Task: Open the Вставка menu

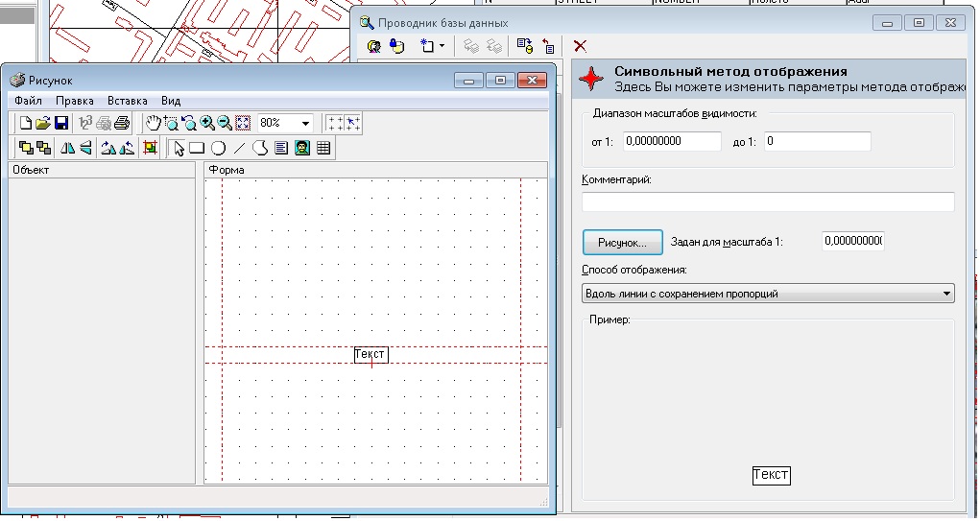Action: pyautogui.click(x=128, y=101)
